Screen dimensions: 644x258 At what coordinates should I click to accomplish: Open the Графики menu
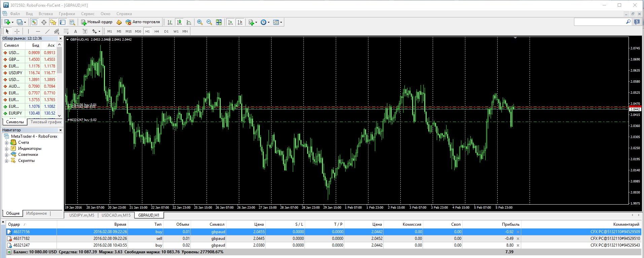67,14
